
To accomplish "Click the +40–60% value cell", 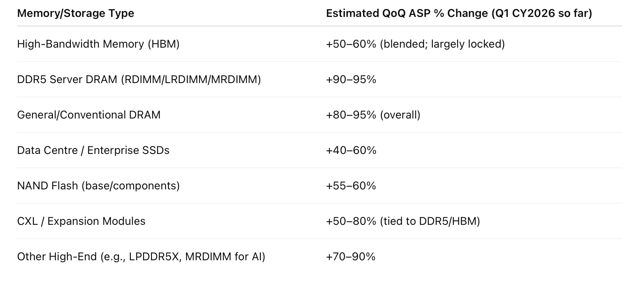I will [x=351, y=150].
